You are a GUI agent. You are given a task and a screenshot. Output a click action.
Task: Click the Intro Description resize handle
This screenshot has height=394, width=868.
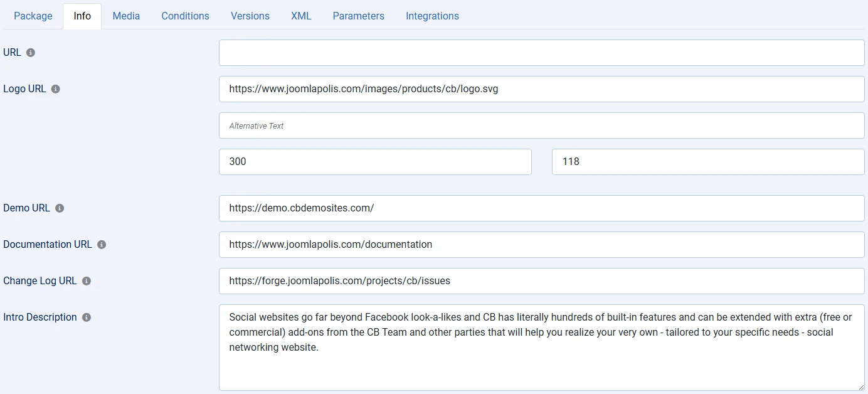point(860,386)
